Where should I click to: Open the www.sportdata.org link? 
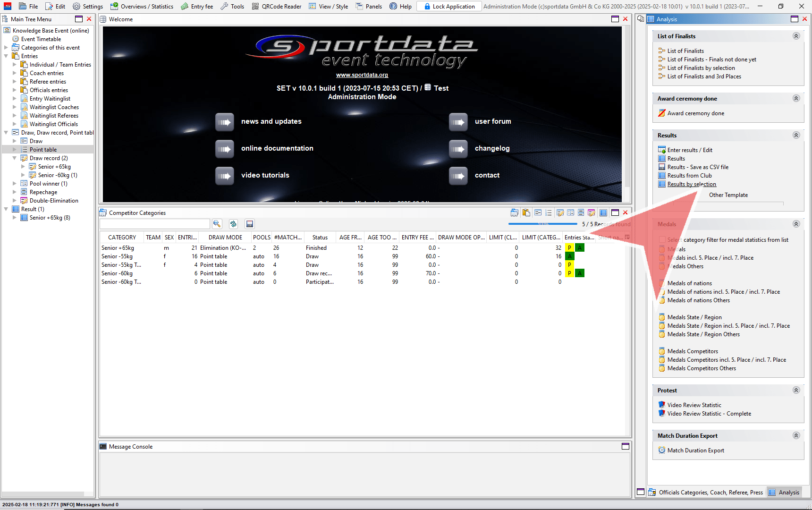tap(362, 75)
